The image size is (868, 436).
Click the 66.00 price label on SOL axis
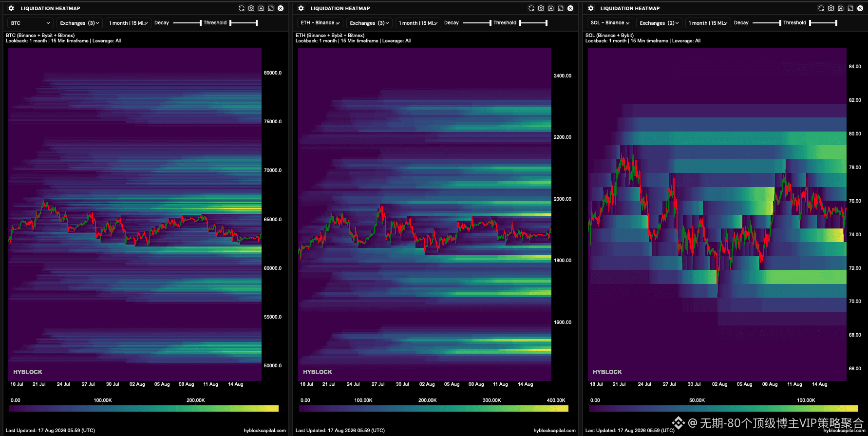pyautogui.click(x=855, y=369)
